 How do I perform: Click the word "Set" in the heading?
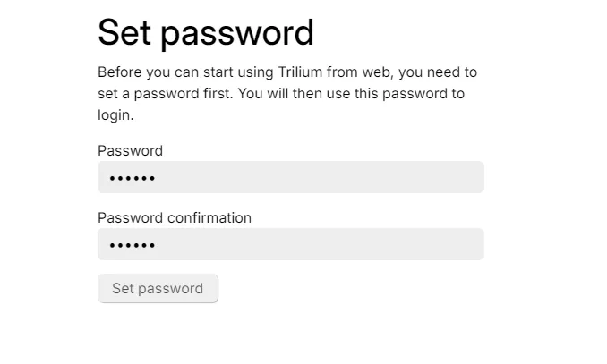coord(124,33)
